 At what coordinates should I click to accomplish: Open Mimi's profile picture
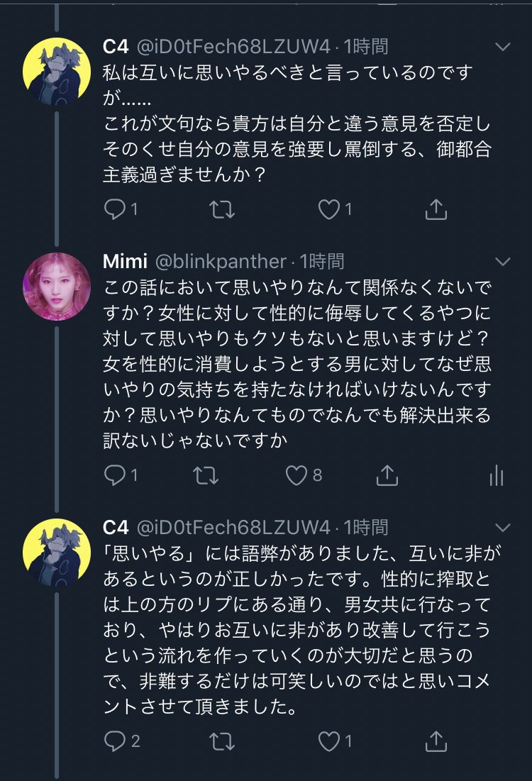click(x=57, y=286)
